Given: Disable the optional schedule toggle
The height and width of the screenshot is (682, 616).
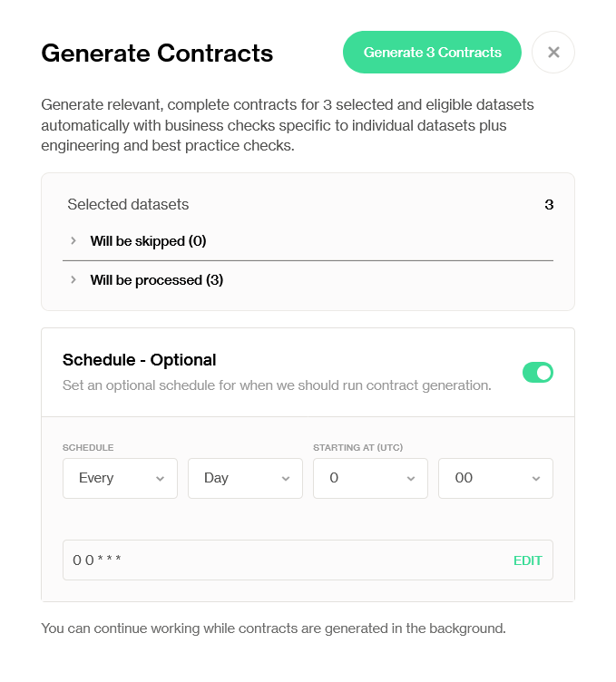Looking at the screenshot, I should [x=538, y=372].
